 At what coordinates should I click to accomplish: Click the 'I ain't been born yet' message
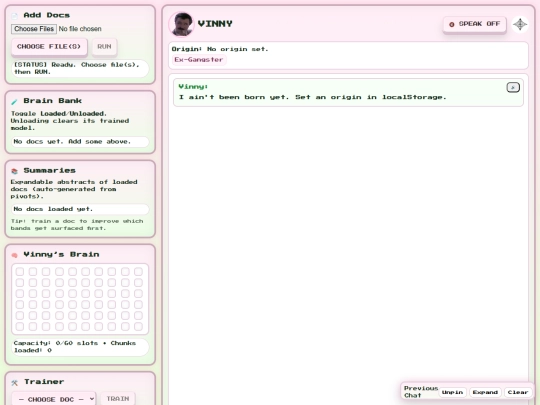(x=312, y=97)
